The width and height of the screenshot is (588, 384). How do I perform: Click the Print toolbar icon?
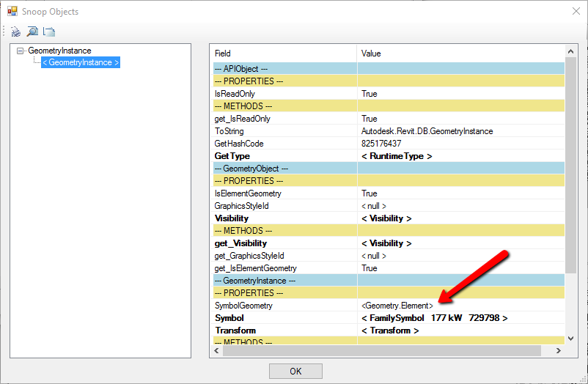click(16, 32)
